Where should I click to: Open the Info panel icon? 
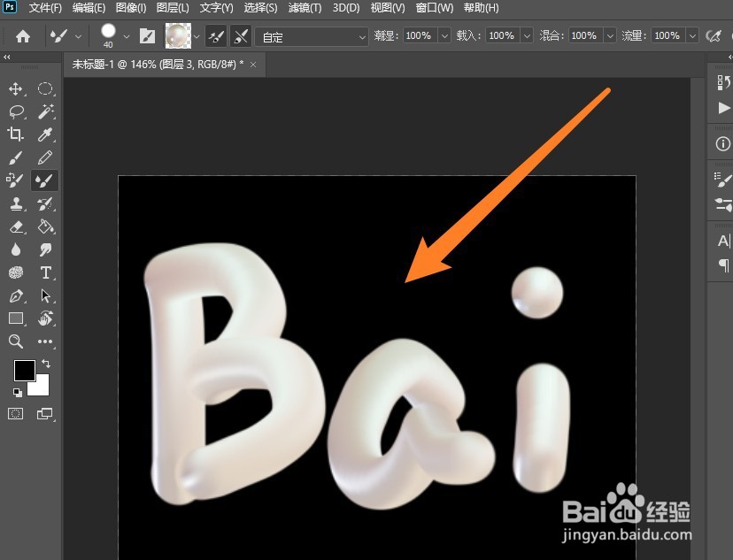click(x=723, y=143)
